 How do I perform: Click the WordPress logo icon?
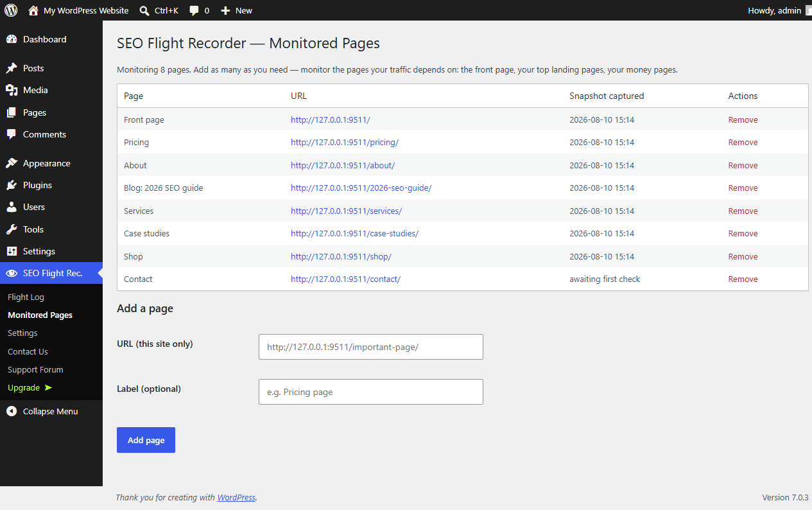point(11,10)
